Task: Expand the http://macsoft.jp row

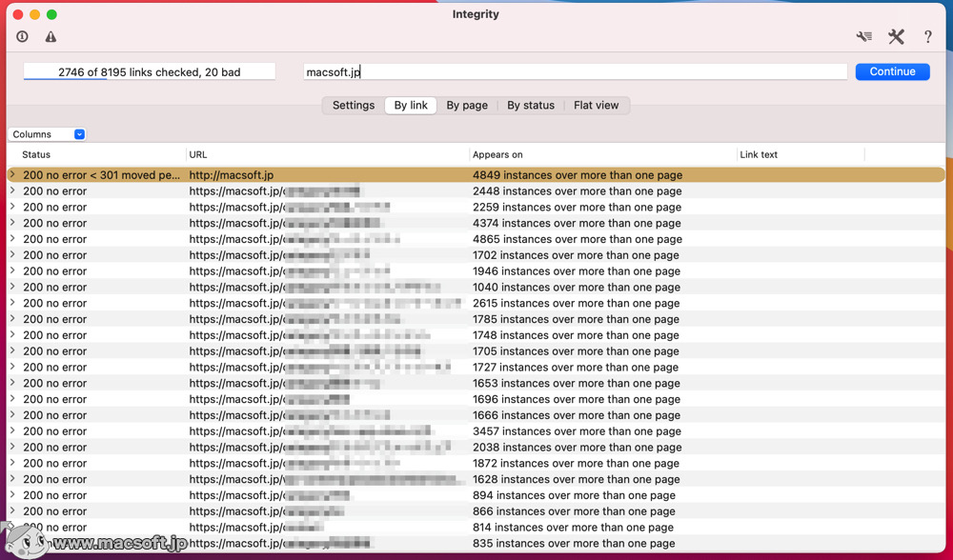Action: pyautogui.click(x=12, y=174)
